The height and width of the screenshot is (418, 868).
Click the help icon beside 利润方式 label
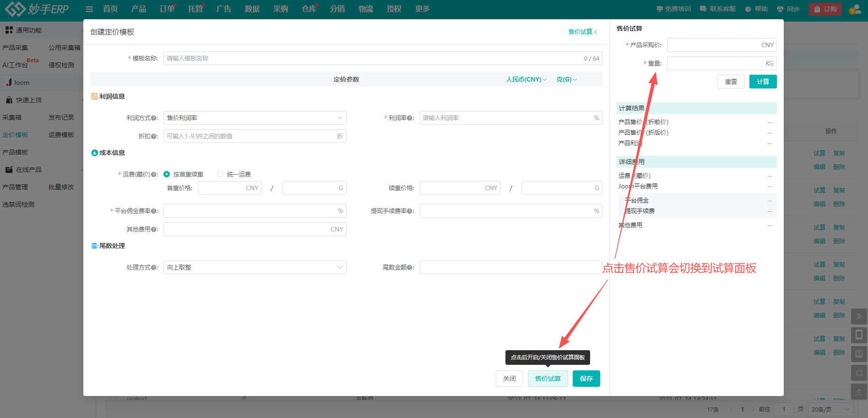click(x=154, y=118)
